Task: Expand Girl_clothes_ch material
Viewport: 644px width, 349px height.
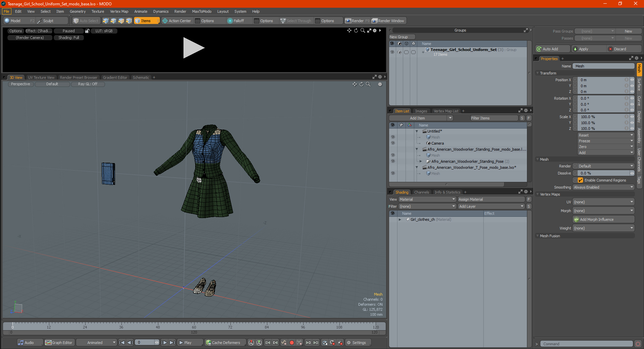Action: pyautogui.click(x=400, y=219)
